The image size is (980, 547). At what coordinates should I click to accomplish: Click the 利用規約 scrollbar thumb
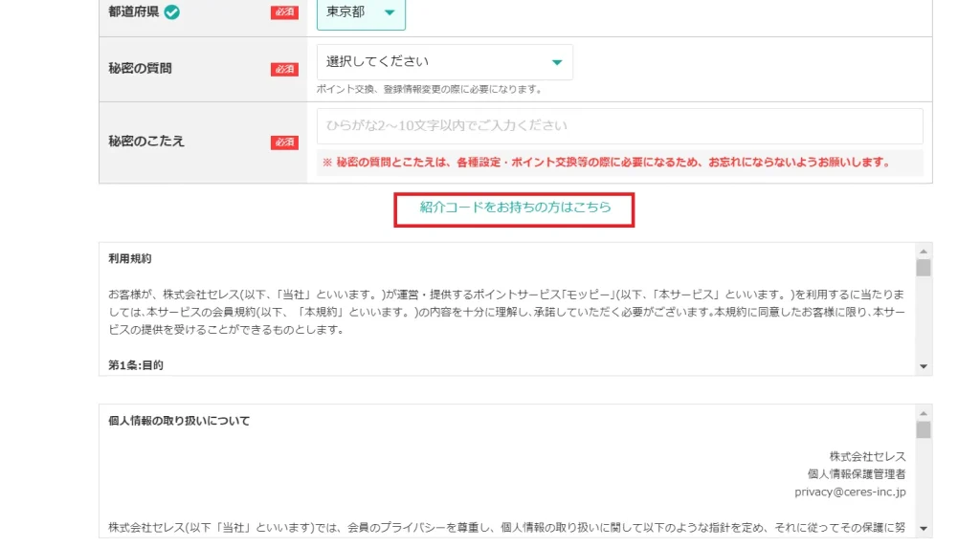(924, 267)
